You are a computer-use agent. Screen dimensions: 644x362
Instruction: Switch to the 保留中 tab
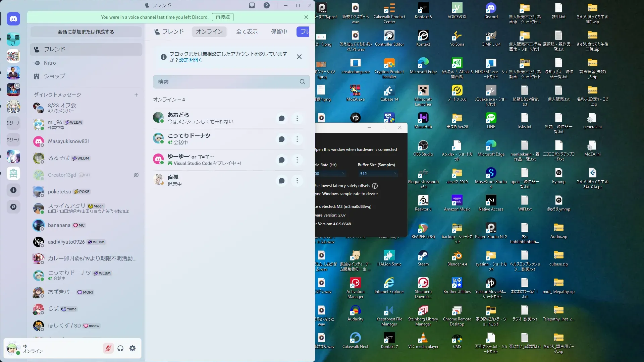point(279,32)
